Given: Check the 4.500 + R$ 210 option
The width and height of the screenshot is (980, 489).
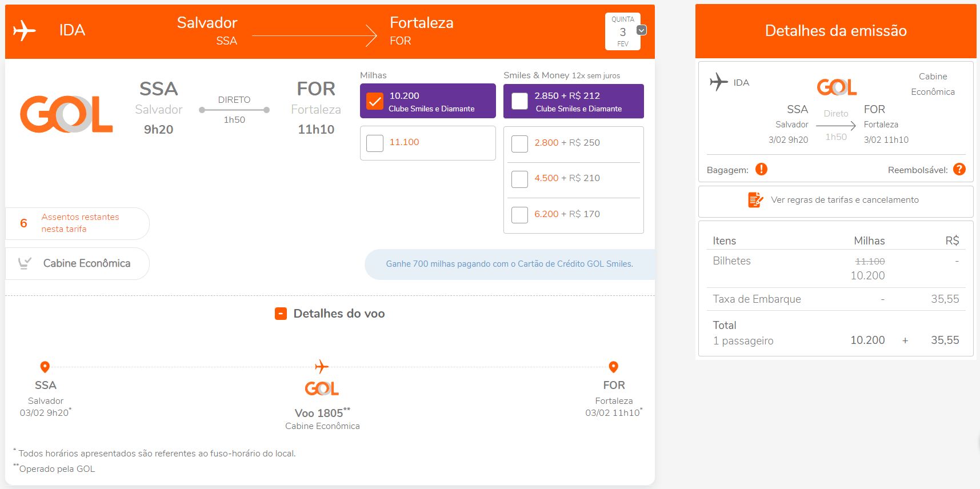Looking at the screenshot, I should pyautogui.click(x=519, y=179).
